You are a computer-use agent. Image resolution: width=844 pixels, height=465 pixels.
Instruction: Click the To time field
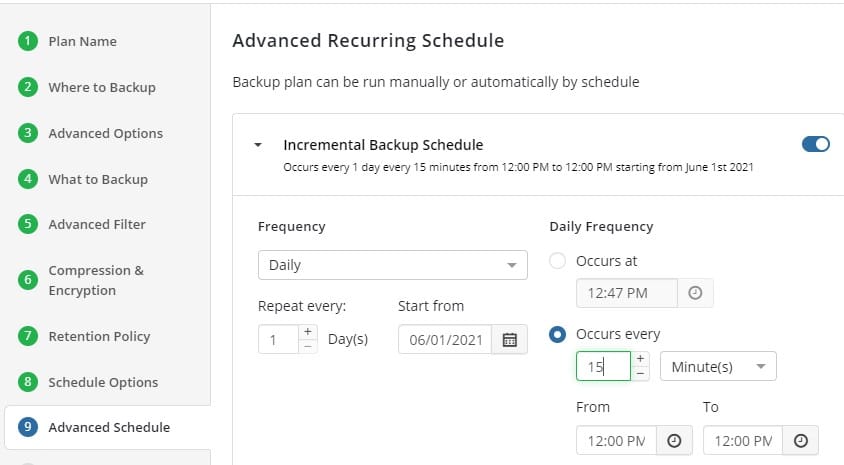[x=743, y=441]
